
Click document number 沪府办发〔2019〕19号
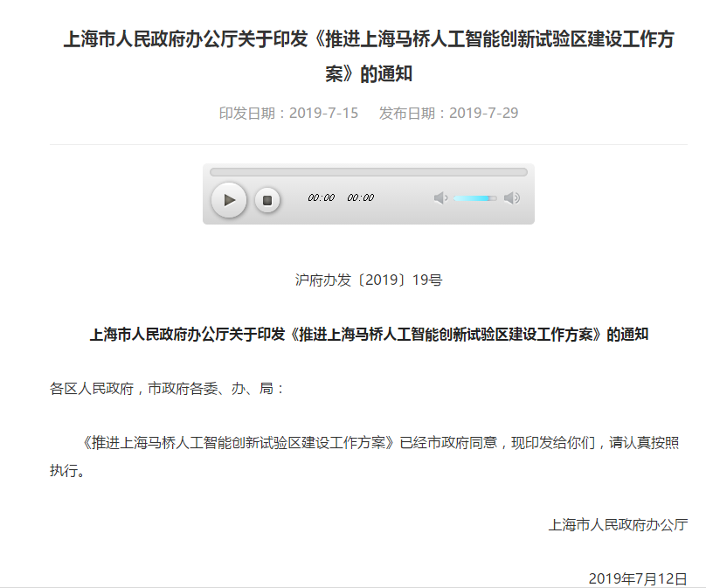[368, 280]
